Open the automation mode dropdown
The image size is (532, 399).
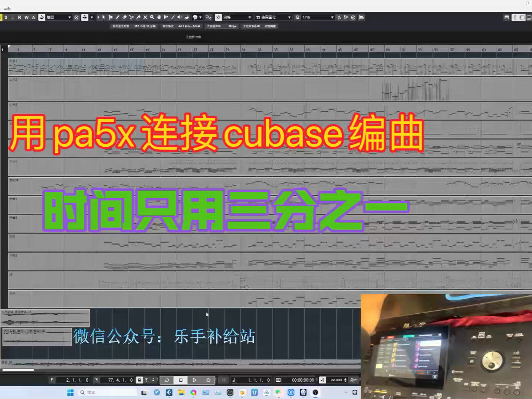pos(59,17)
